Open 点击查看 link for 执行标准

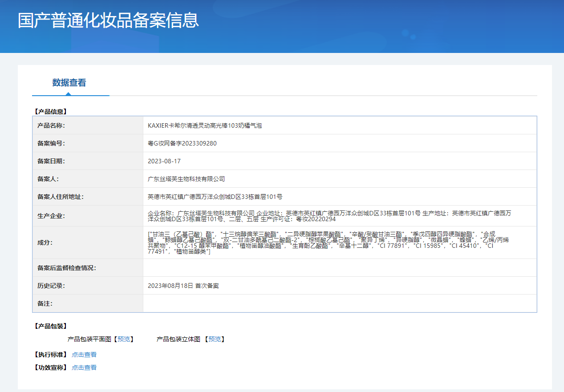(84, 355)
